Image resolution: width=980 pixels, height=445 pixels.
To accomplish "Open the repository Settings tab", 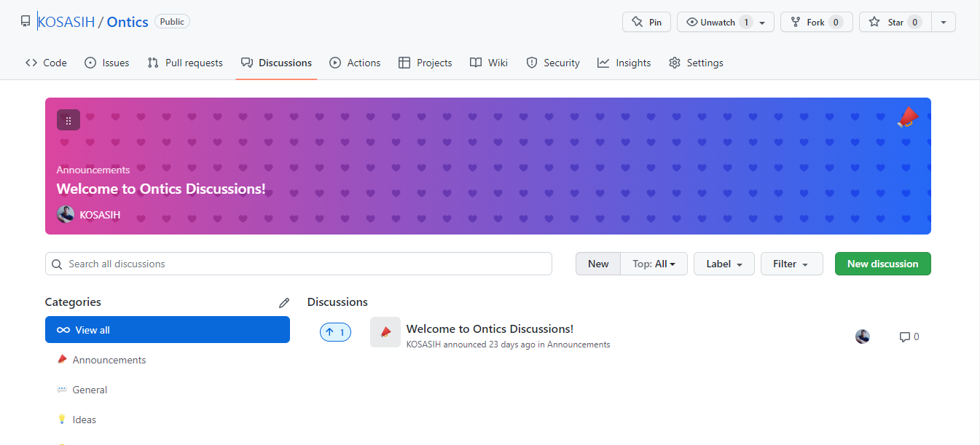I will pos(696,63).
